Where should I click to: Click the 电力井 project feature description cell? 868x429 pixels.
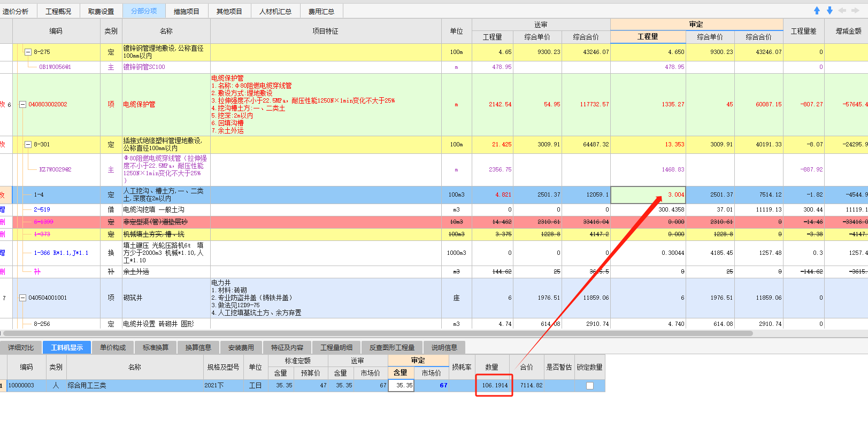(x=326, y=298)
